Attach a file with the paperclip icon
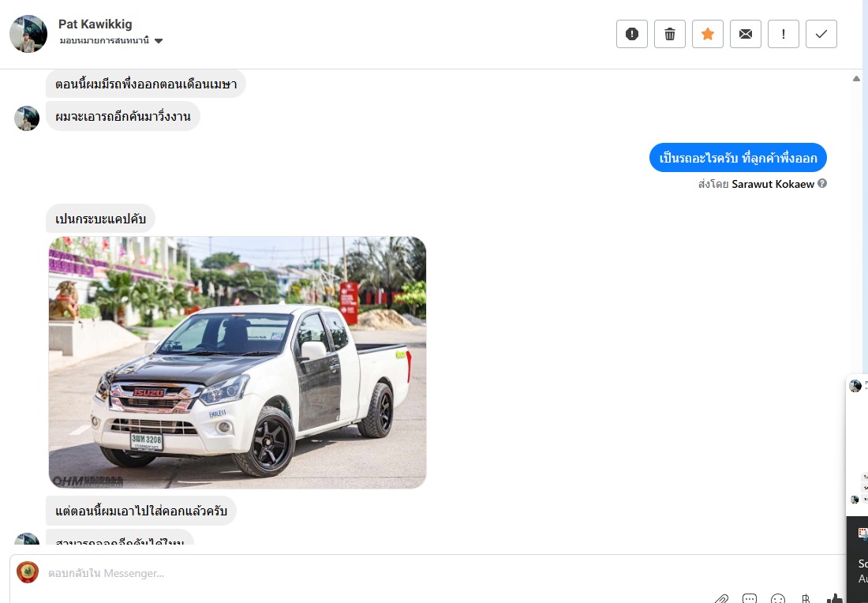Viewport: 868px width, 603px height. click(720, 599)
